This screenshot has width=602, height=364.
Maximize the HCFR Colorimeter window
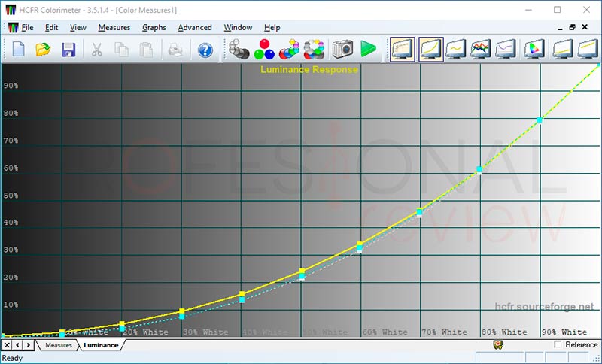coord(557,10)
